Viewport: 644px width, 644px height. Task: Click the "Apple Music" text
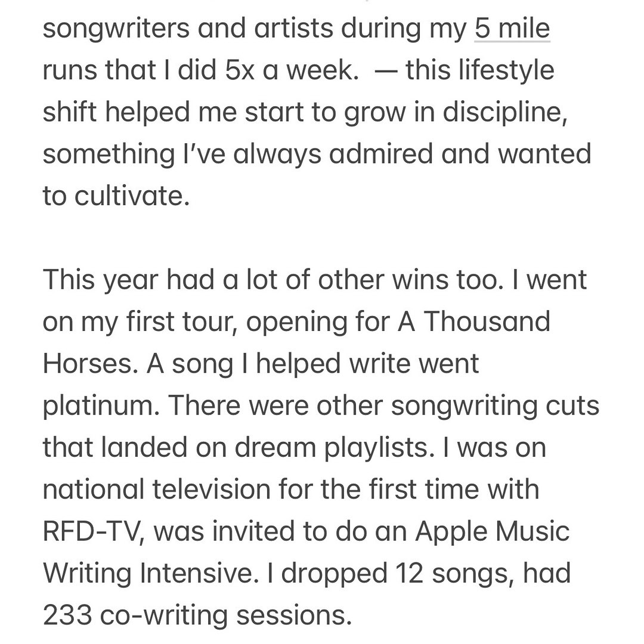coord(492,531)
